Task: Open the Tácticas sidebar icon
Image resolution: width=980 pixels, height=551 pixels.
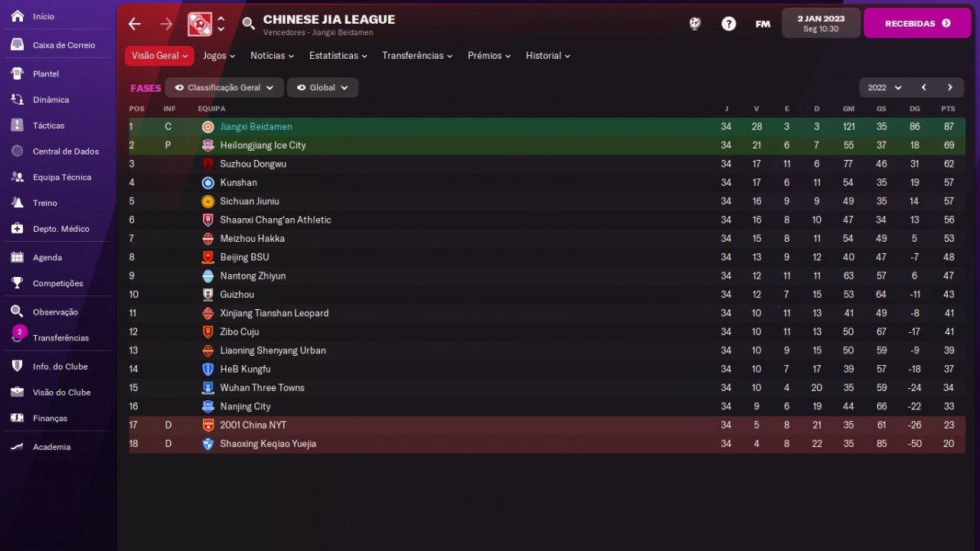Action: tap(17, 126)
